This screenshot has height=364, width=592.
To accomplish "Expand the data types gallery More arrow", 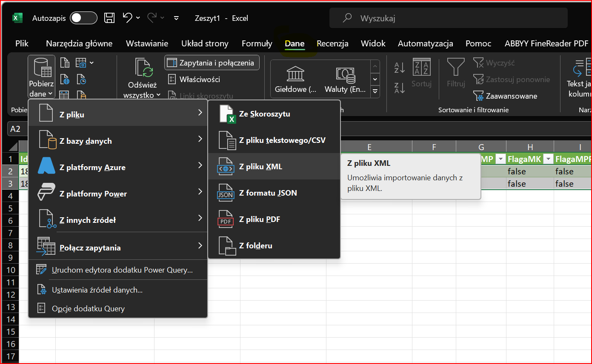I will pos(375,91).
